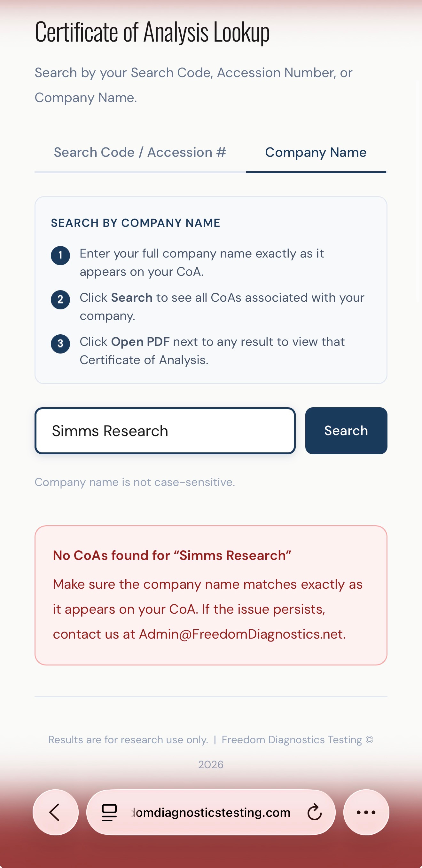422x868 pixels.
Task: Tap the Certificate of Analysis Lookup heading
Action: (152, 32)
